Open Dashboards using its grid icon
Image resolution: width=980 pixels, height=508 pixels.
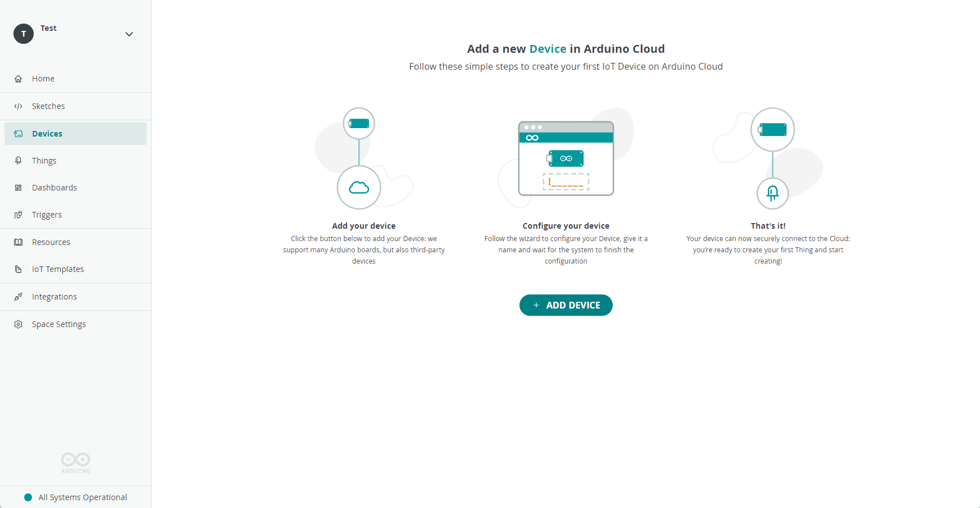[19, 187]
